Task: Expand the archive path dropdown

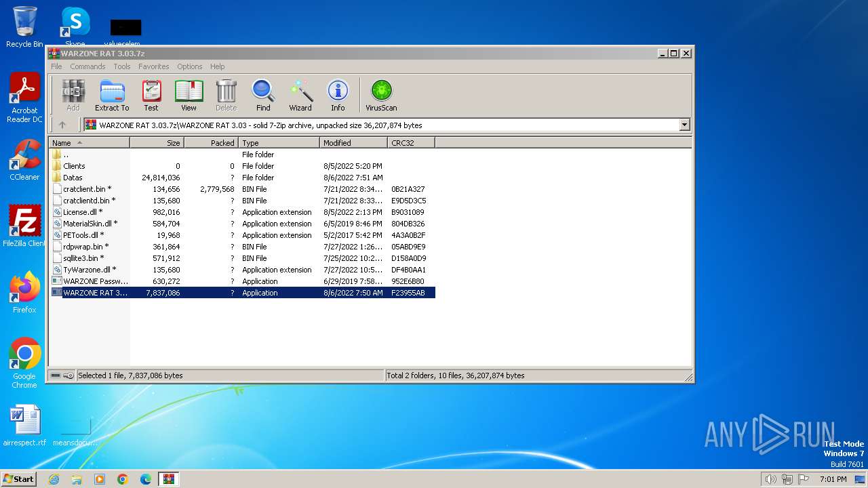Action: [x=684, y=125]
